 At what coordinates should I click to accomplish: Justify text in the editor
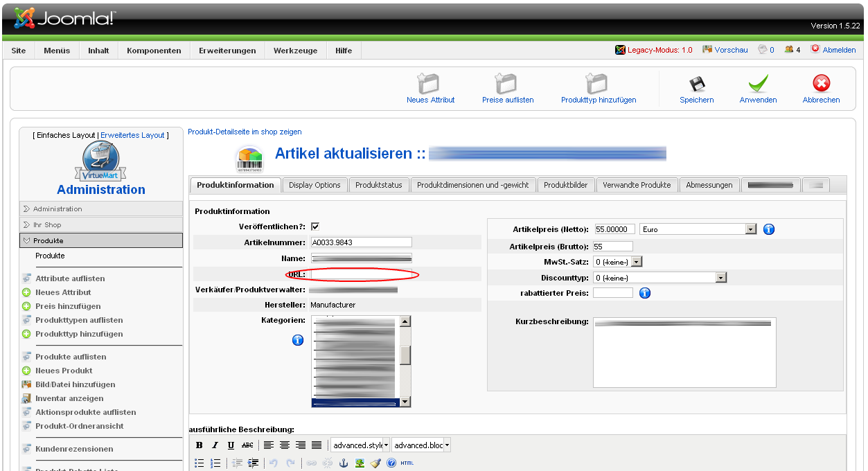(x=317, y=445)
